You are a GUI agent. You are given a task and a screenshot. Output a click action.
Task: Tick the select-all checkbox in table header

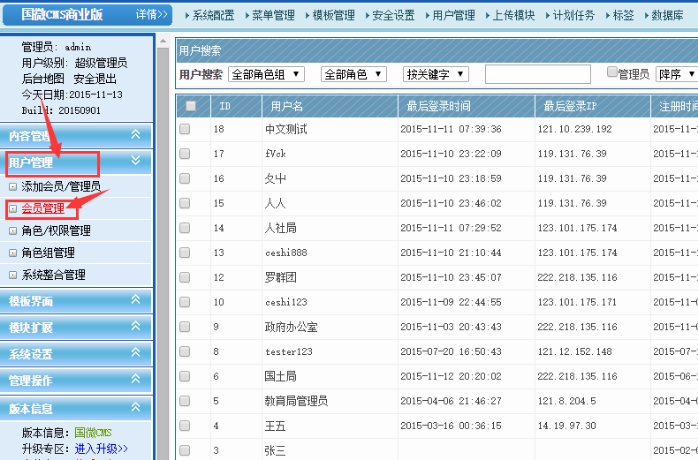[190, 105]
